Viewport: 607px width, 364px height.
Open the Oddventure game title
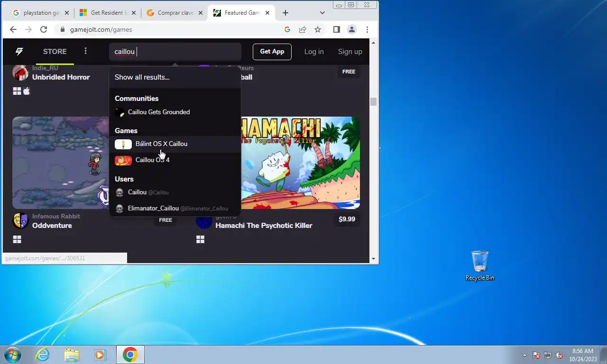52,226
